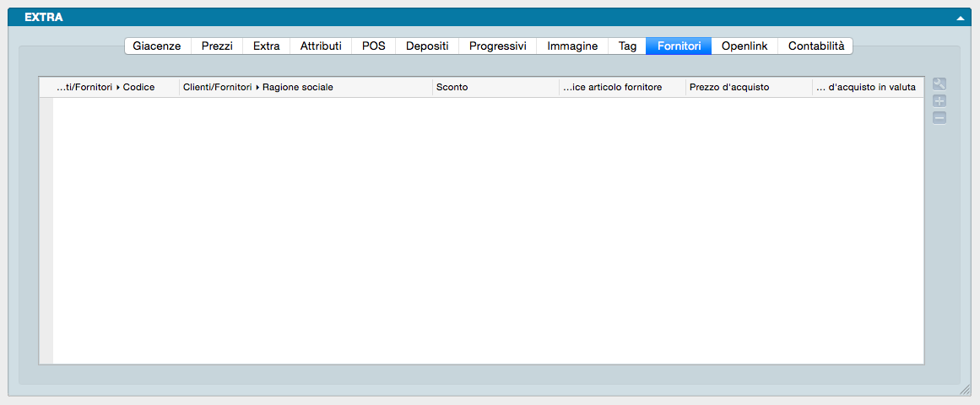Select the Tag tab
Image resolution: width=980 pixels, height=405 pixels.
pyautogui.click(x=627, y=46)
